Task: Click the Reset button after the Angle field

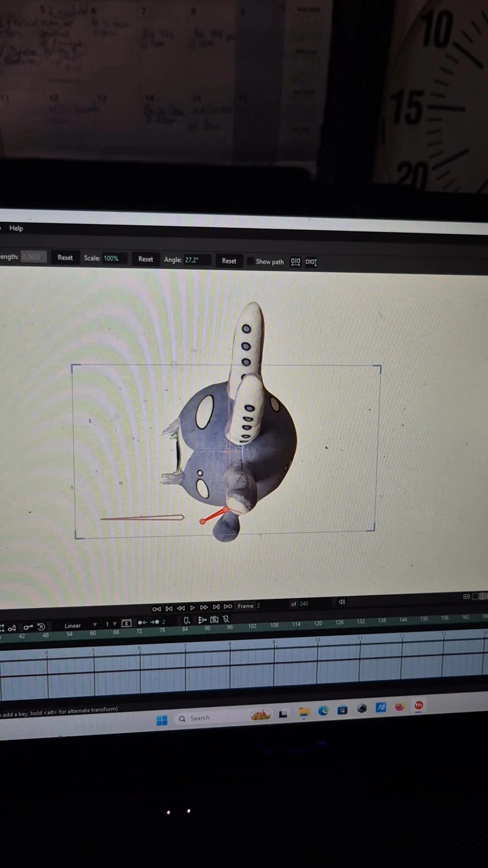Action: click(x=229, y=261)
